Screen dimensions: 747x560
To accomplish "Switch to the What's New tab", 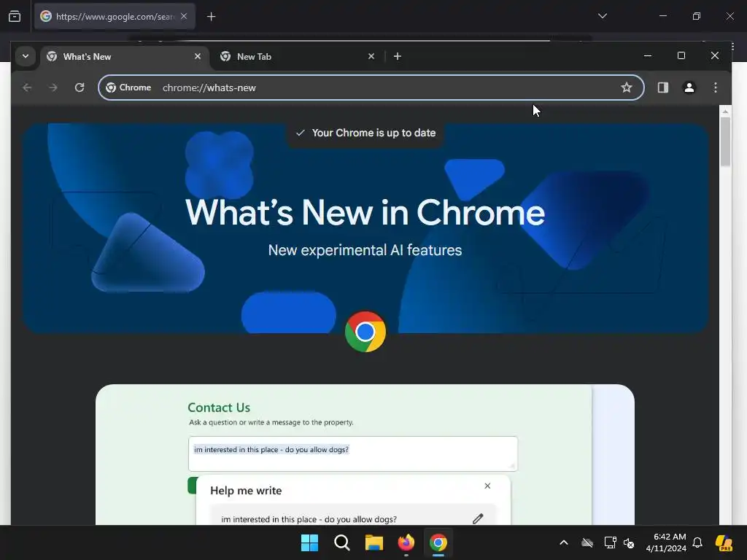I will pyautogui.click(x=124, y=57).
